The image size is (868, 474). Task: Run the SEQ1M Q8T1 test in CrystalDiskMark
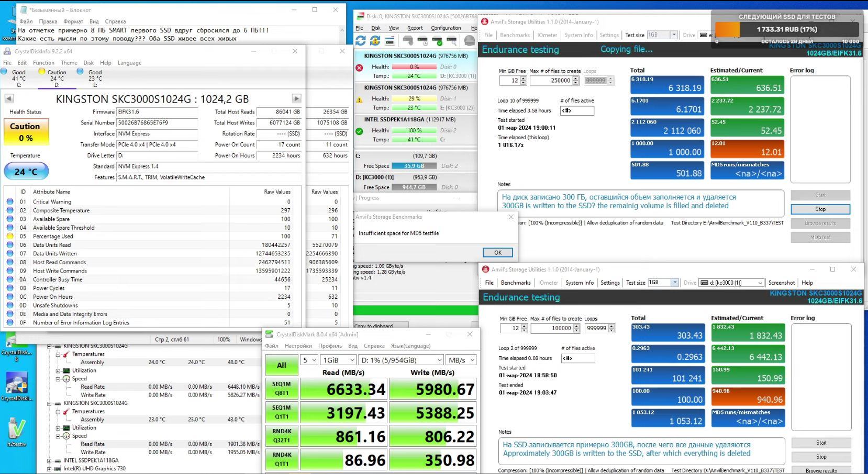[x=282, y=389]
